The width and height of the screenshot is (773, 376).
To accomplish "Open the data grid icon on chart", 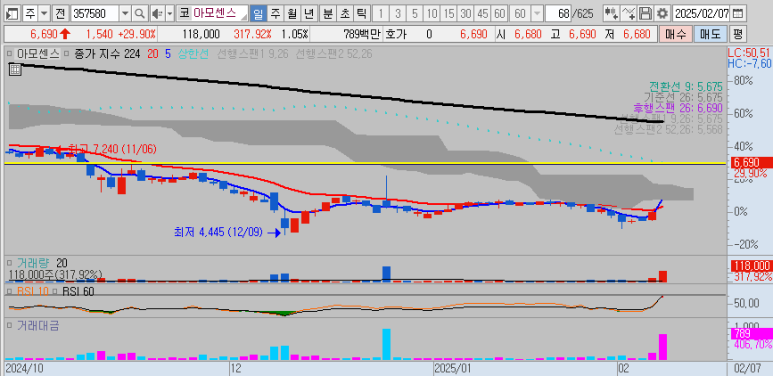I will coord(15,69).
